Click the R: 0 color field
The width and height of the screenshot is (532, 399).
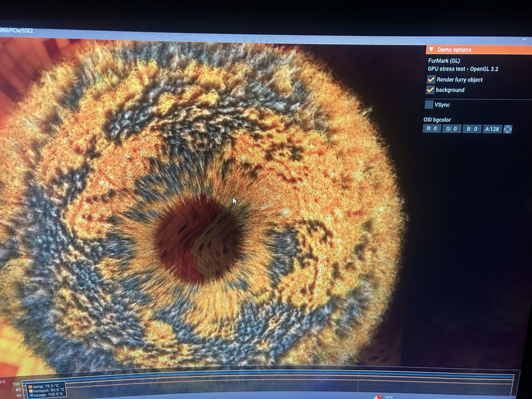[432, 129]
